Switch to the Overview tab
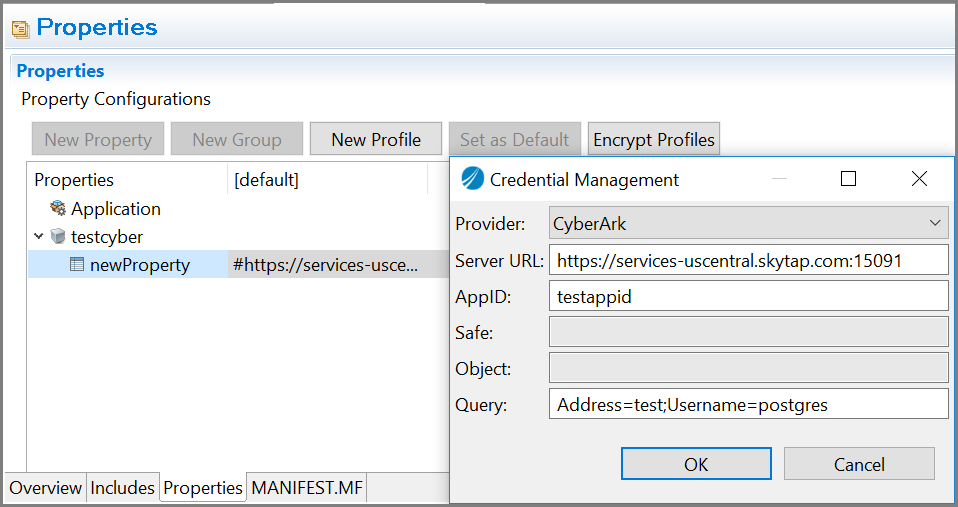Image resolution: width=958 pixels, height=507 pixels. point(45,488)
